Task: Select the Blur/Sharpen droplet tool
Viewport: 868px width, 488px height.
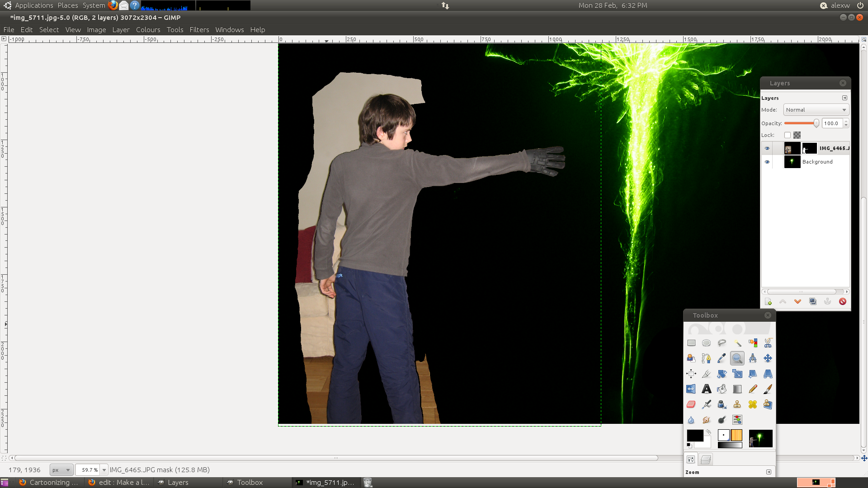Action: pos(691,420)
